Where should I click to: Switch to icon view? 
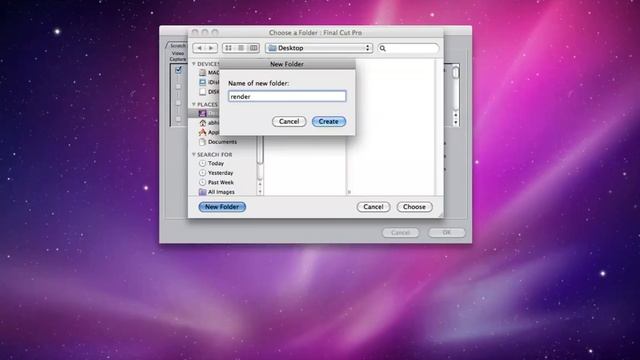coord(229,48)
